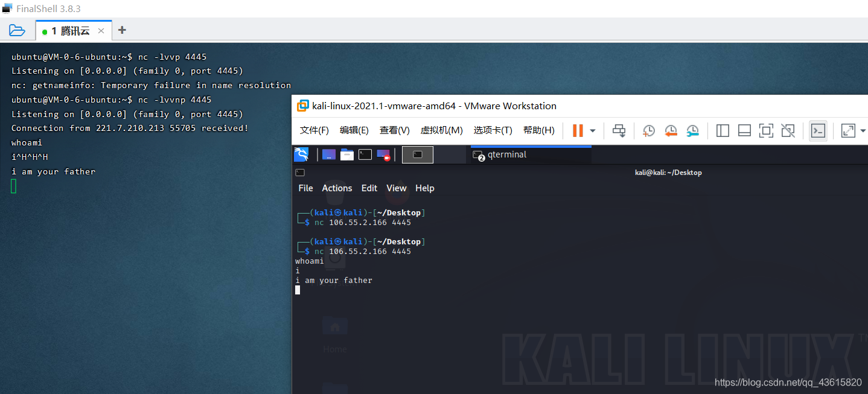The width and height of the screenshot is (868, 394).
Task: Click the kali@kali: ~/Desktop window title
Action: click(668, 173)
